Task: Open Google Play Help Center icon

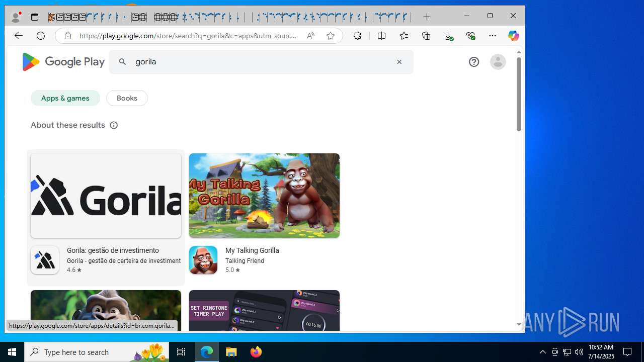Action: click(474, 62)
